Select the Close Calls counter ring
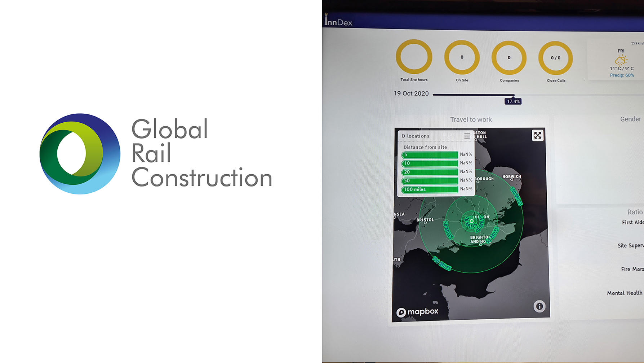This screenshot has width=644, height=363. point(555,58)
